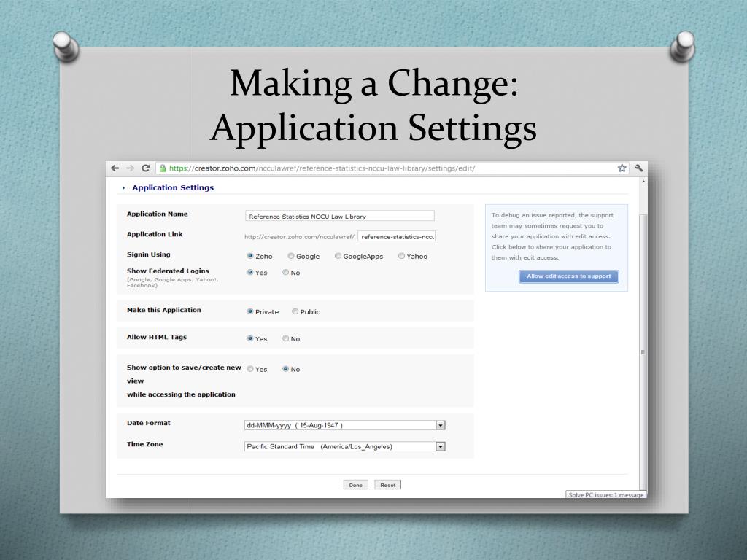Make this application Private

point(250,311)
